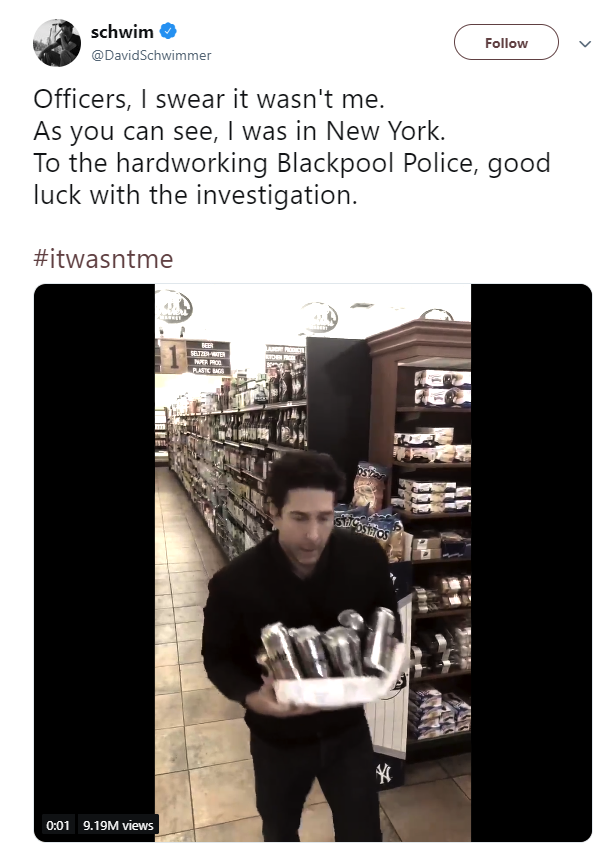Click the tray of beer cans in video

[x=333, y=659]
